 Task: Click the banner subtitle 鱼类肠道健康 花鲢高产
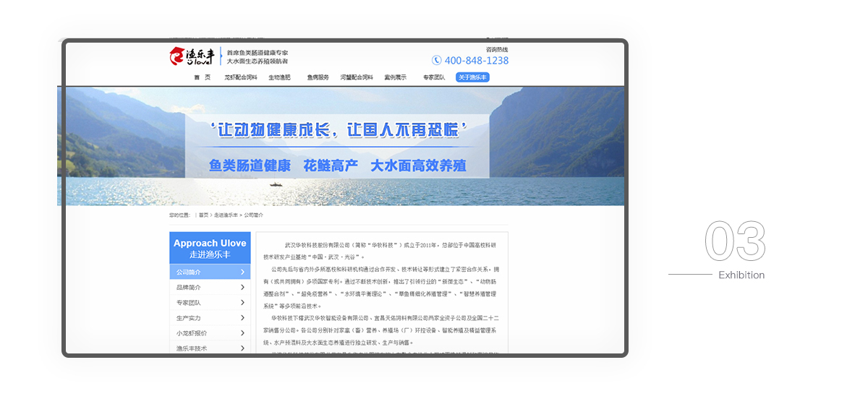[x=284, y=166]
